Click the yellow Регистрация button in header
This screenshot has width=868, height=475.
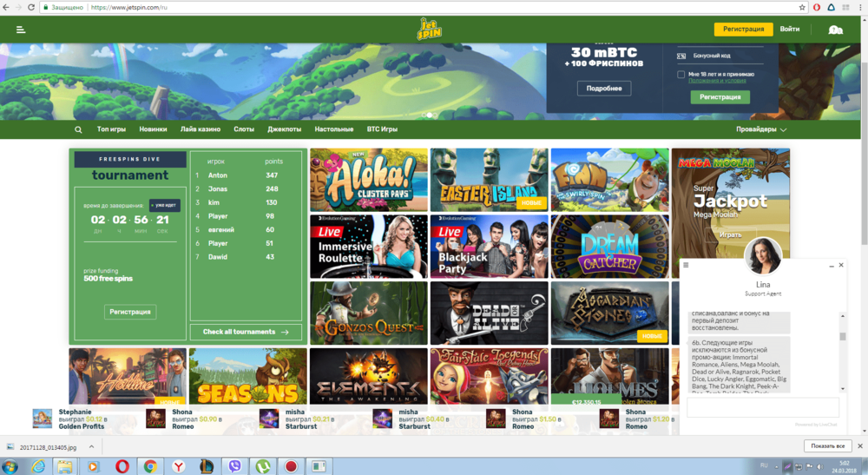point(744,29)
